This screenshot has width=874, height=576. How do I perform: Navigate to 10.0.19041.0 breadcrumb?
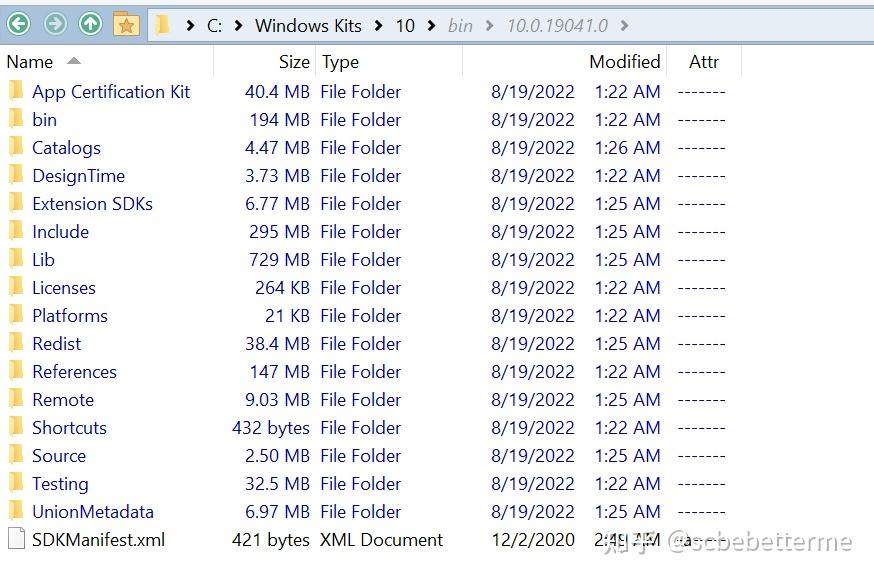point(557,26)
